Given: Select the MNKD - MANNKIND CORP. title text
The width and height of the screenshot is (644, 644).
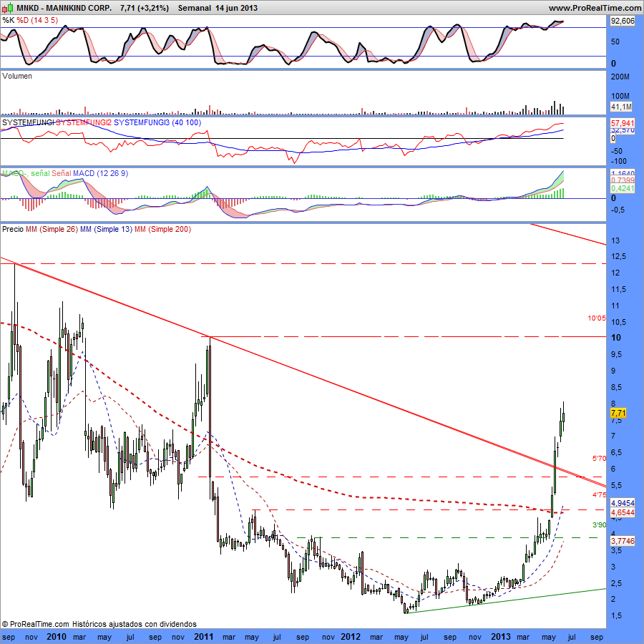Looking at the screenshot, I should 64,8.
